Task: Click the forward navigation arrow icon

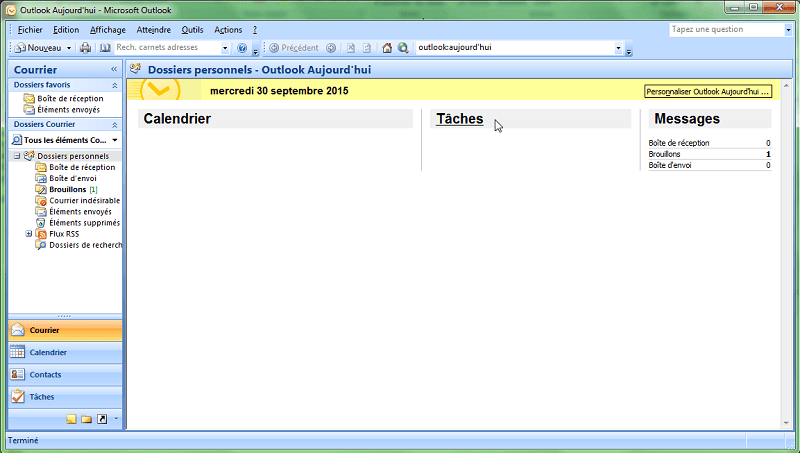Action: pyautogui.click(x=331, y=48)
